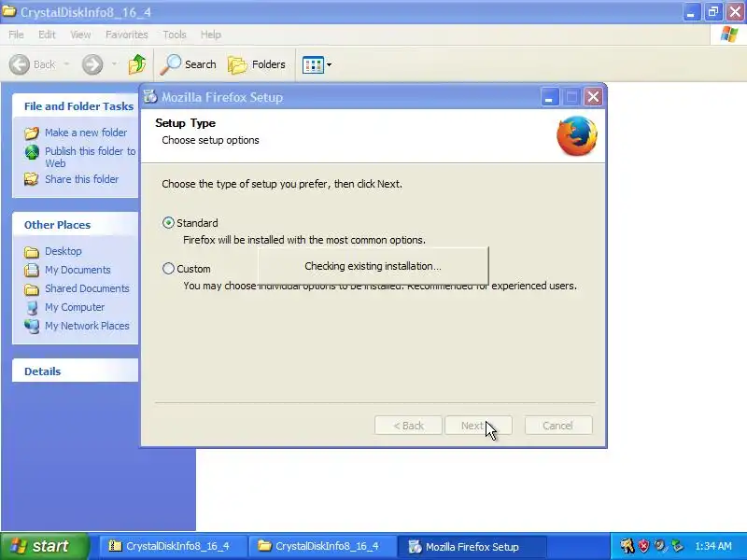Toggle the Folders pane button
The width and height of the screenshot is (747, 560).
[x=257, y=64]
